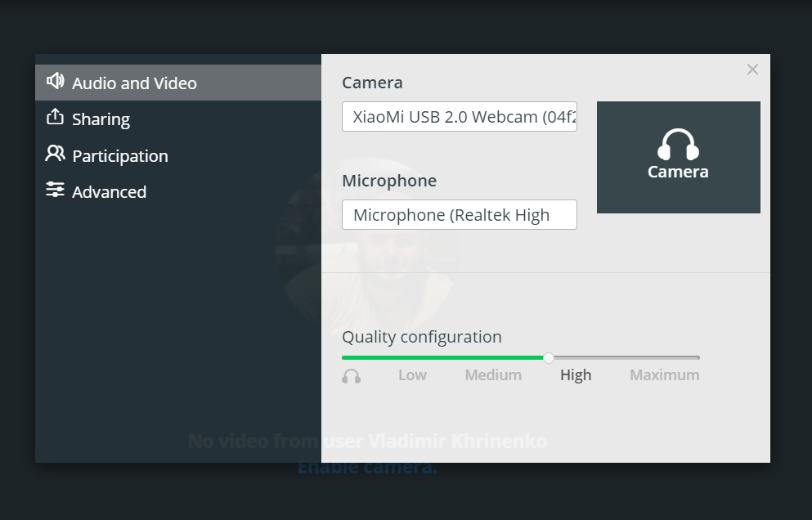Click the Camera heading label

[x=372, y=83]
